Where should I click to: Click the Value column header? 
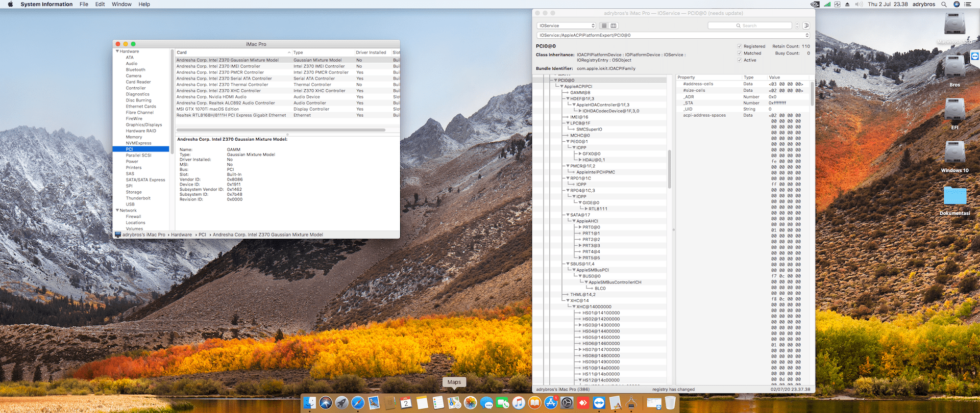(x=788, y=78)
